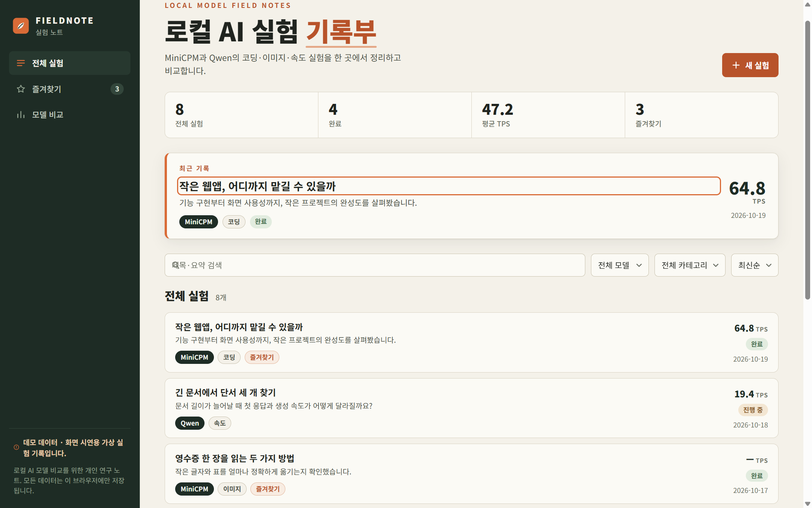Click the 2026-10-18 date on 긴 문서 card
This screenshot has width=812, height=508.
click(750, 425)
